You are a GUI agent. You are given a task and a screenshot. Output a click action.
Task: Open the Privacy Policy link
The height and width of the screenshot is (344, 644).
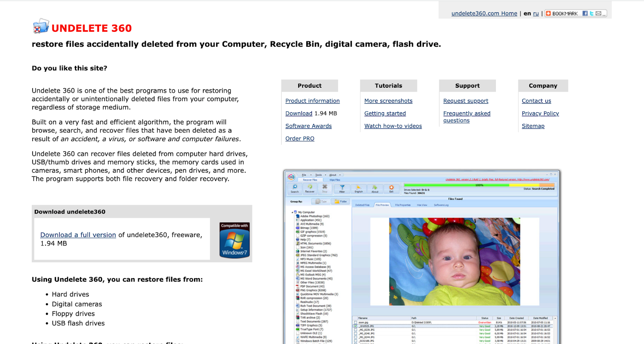541,113
